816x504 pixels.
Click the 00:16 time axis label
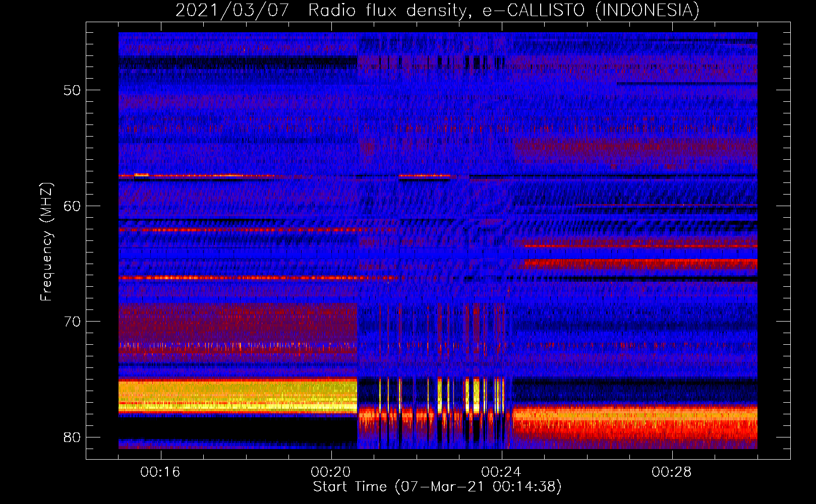[160, 472]
